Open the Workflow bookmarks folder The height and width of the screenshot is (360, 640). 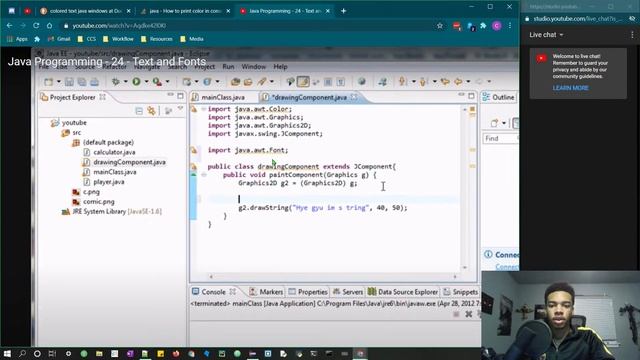118,39
